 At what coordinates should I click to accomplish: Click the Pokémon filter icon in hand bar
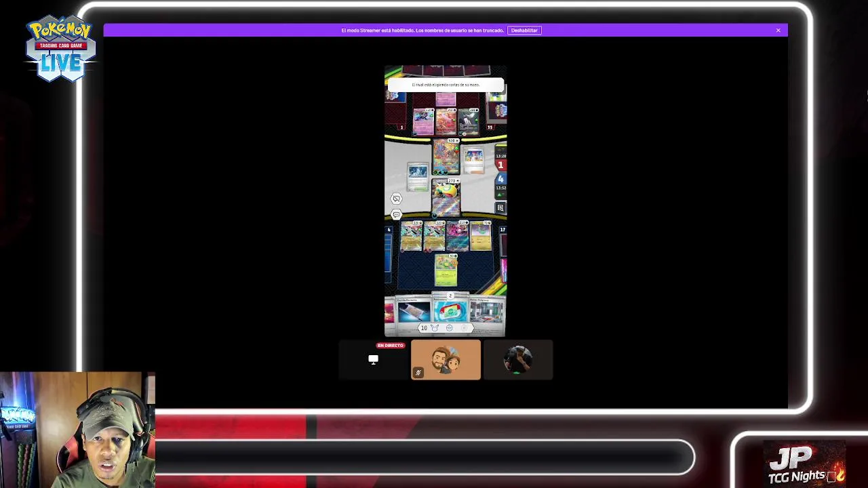tap(435, 328)
